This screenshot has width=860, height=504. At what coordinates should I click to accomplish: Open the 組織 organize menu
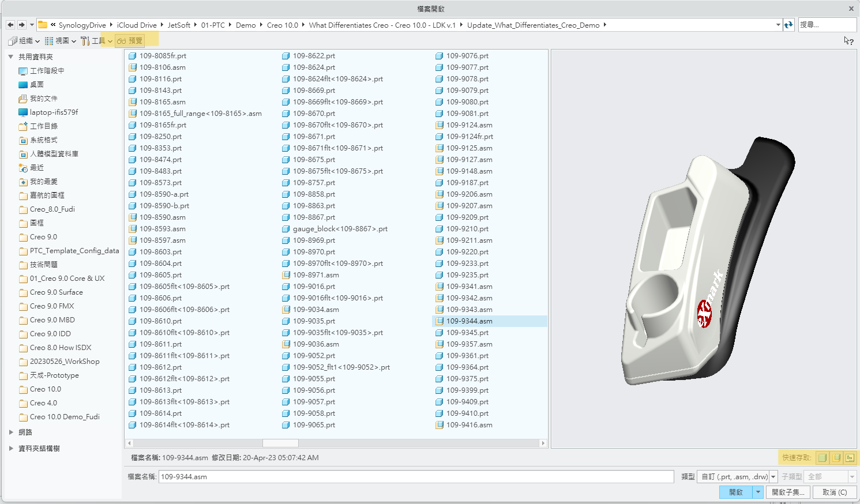click(24, 41)
